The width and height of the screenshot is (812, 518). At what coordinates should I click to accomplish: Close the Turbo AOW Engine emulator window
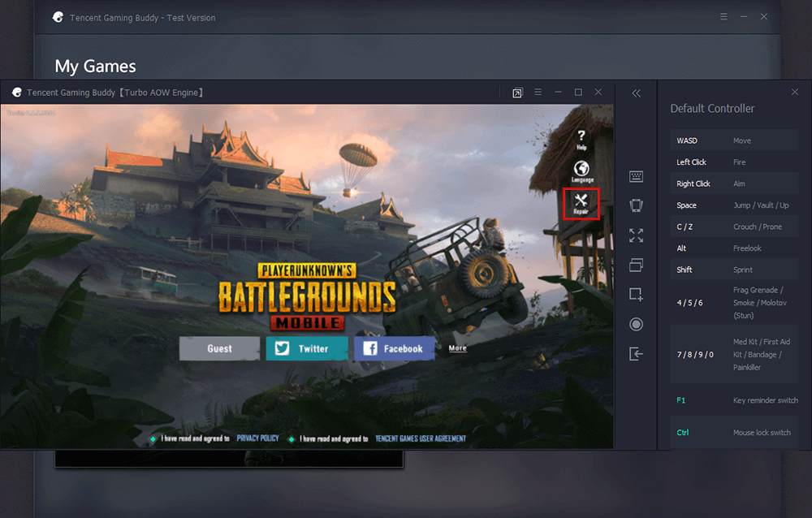click(598, 92)
